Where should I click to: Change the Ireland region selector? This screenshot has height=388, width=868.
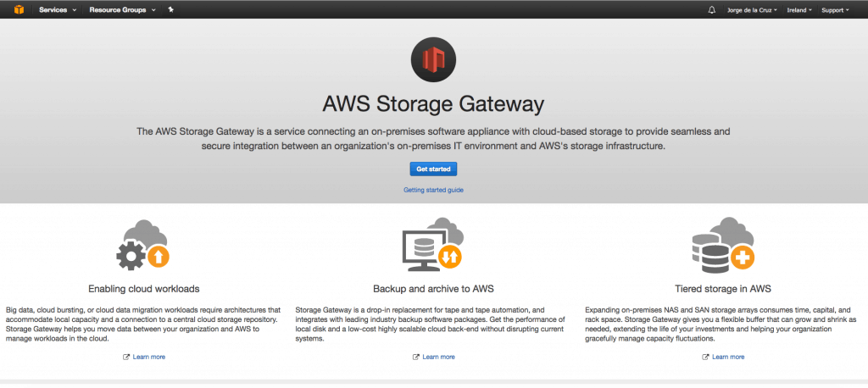pos(799,10)
